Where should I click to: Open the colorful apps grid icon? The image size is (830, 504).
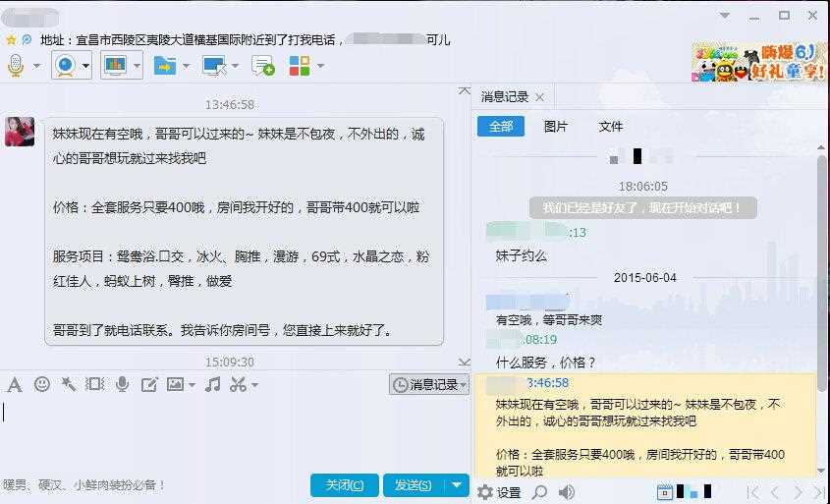300,66
